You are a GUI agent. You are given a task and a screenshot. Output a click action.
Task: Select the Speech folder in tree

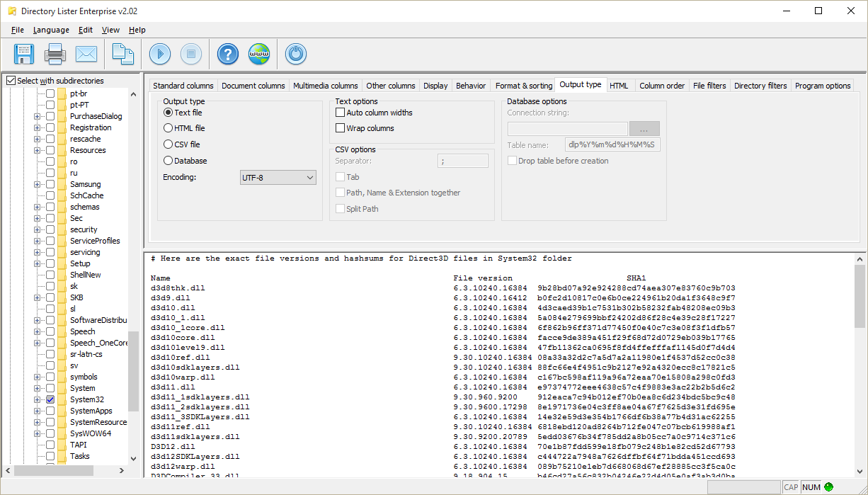click(x=82, y=331)
